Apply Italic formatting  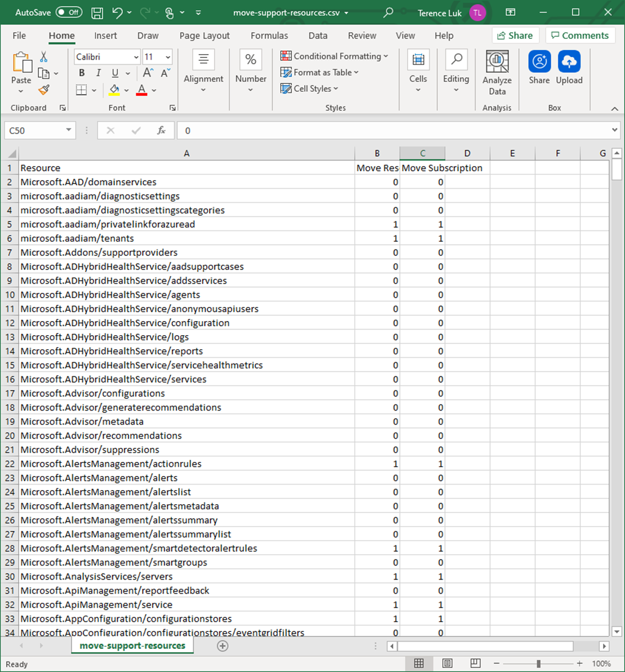point(99,73)
